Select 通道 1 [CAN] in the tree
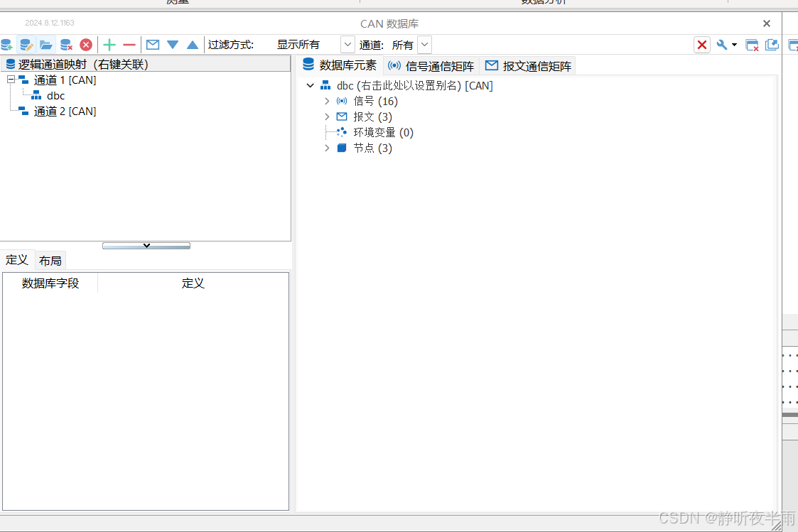Image resolution: width=798 pixels, height=532 pixels. coord(65,80)
